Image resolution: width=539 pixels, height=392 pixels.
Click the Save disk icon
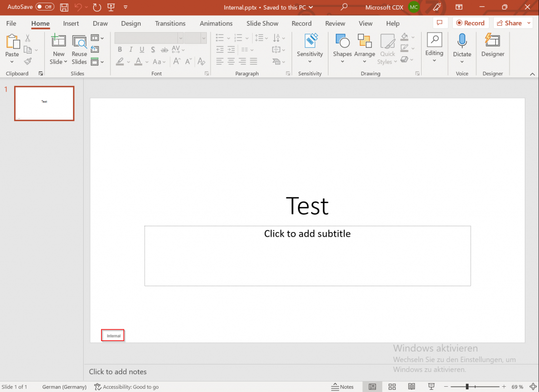click(x=64, y=7)
